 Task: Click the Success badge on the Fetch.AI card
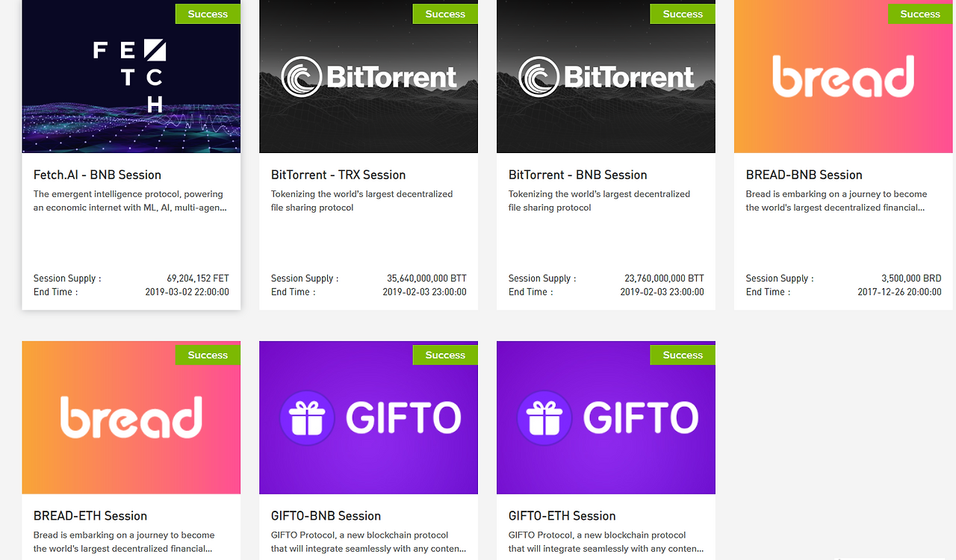[x=208, y=13]
